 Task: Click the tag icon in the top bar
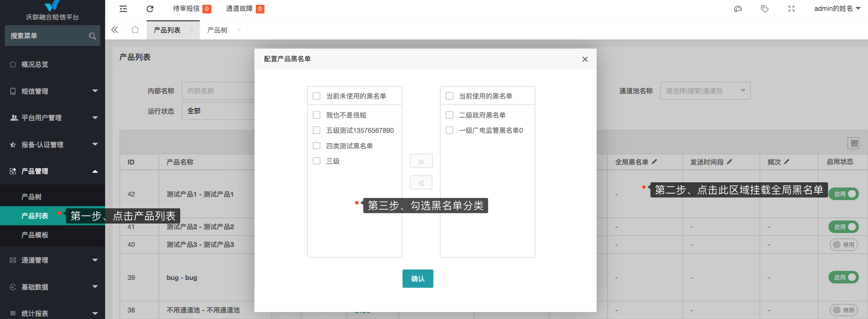tap(765, 9)
